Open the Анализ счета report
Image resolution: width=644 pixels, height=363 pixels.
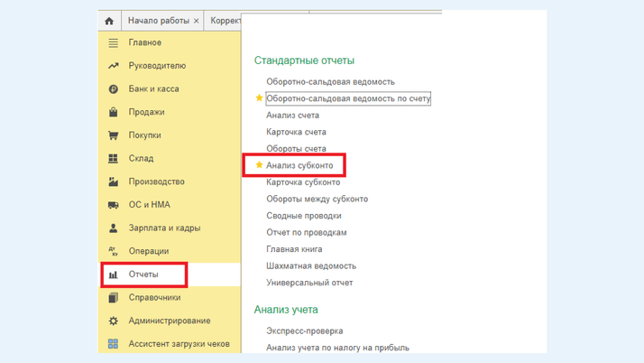pos(292,116)
